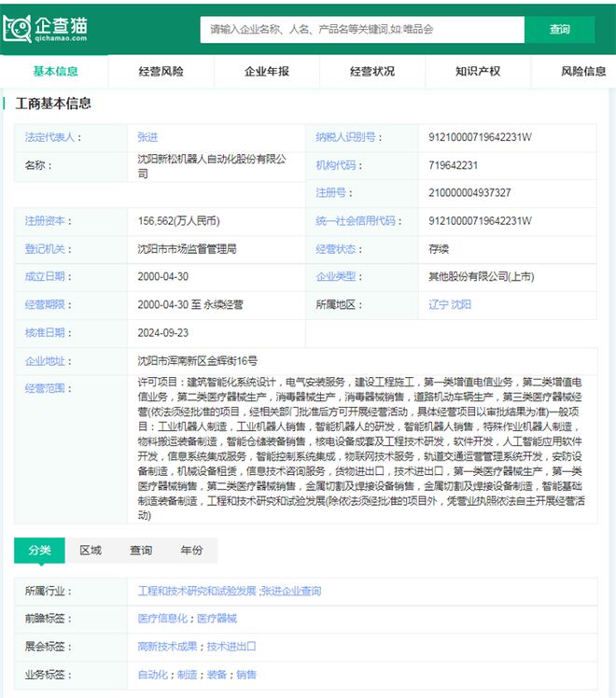The image size is (616, 698).
Task: Click the 纳税人识别号 label link
Action: [x=346, y=137]
